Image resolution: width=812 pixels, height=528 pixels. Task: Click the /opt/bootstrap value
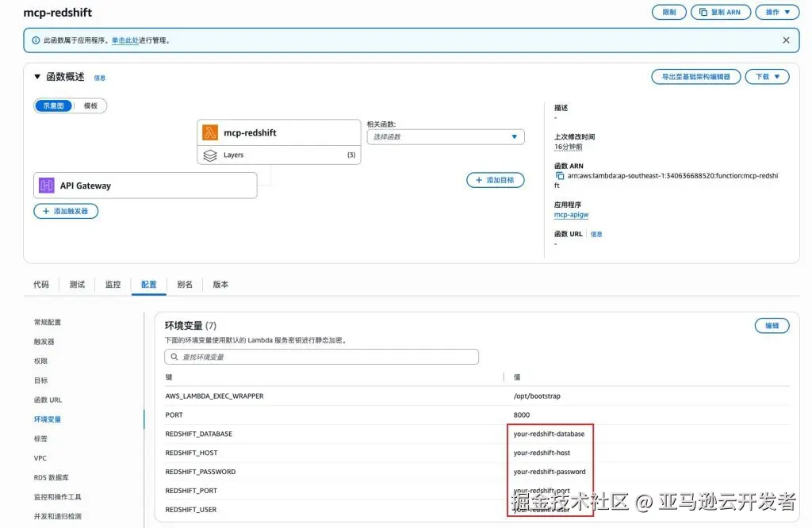coord(537,396)
